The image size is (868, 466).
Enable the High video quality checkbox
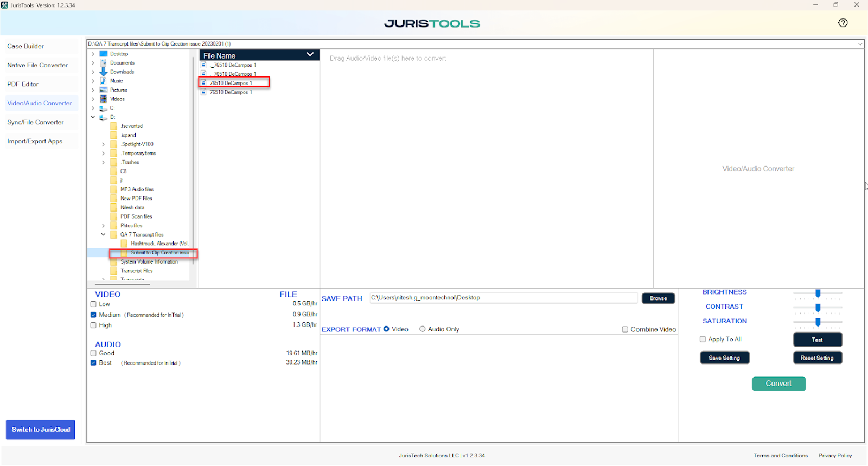pos(93,325)
